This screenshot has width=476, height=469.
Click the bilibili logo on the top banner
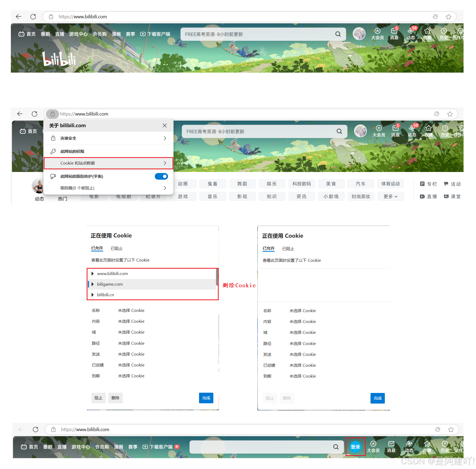[x=59, y=59]
